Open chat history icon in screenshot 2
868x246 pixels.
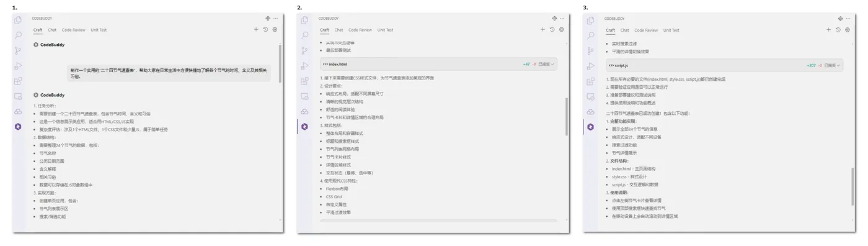552,29
